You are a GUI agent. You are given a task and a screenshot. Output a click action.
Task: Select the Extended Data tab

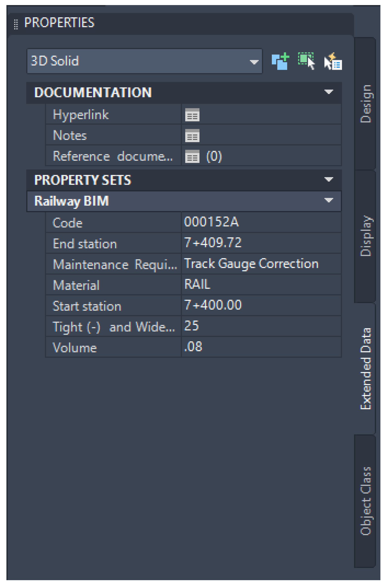coord(365,369)
